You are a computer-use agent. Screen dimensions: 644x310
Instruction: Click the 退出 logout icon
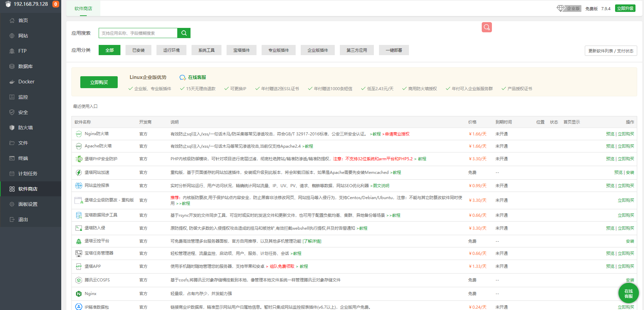(12, 219)
